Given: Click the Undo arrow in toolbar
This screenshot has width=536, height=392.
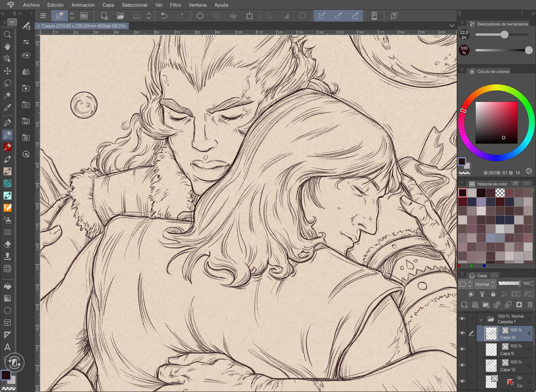Looking at the screenshot, I should (x=164, y=16).
